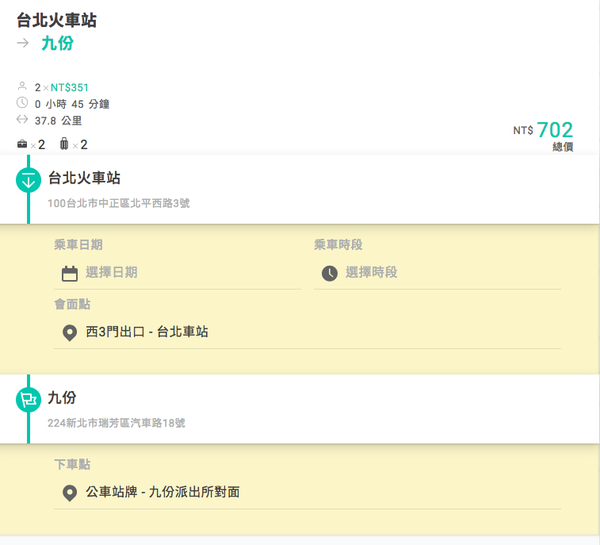Open the 選擇時段 time selector
Viewport: 600px width, 545px height.
(x=372, y=273)
